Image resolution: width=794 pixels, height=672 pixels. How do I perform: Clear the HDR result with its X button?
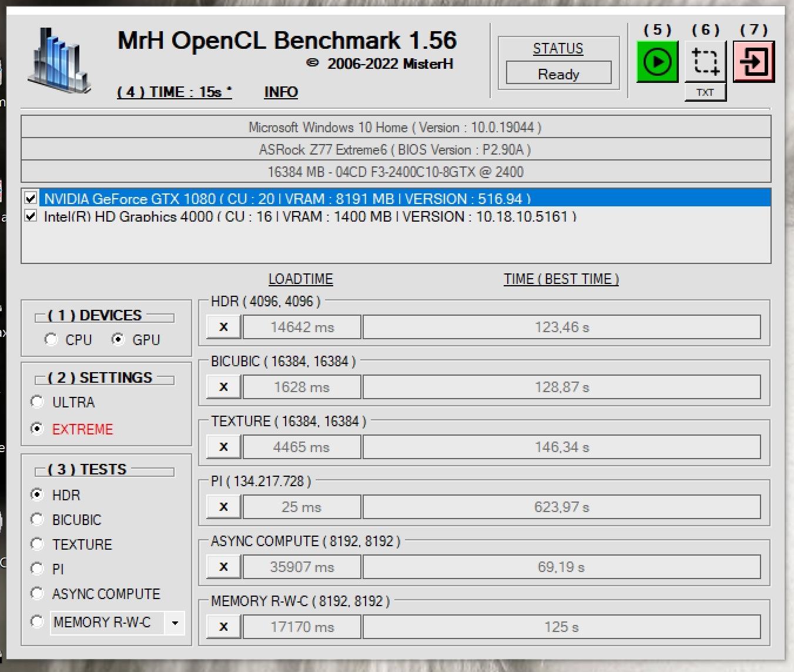pos(223,327)
